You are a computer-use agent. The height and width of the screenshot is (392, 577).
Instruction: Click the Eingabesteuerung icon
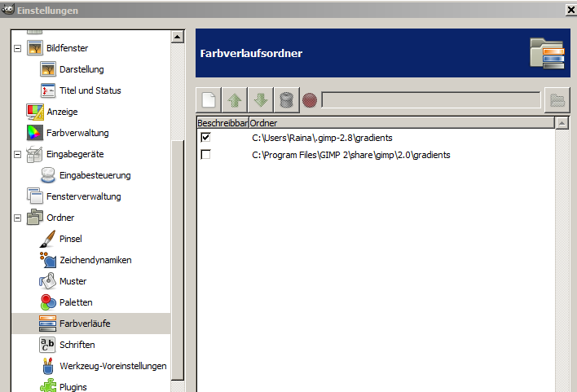pos(48,175)
